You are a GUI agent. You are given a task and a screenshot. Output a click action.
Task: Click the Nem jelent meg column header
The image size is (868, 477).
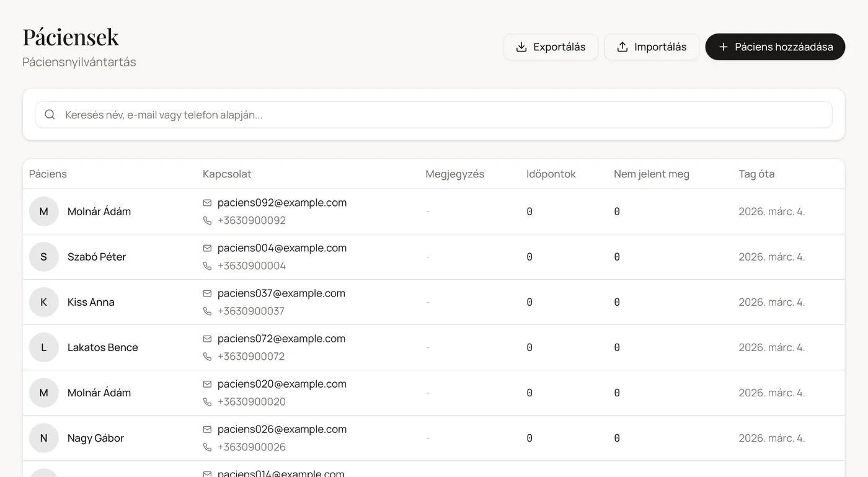pyautogui.click(x=652, y=174)
